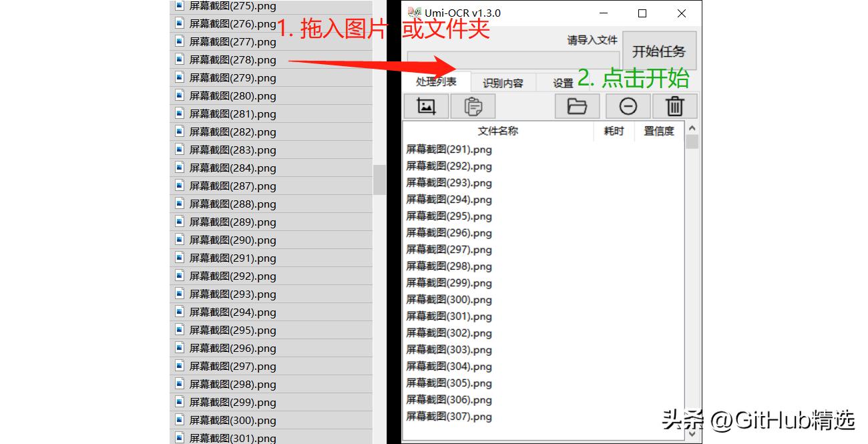The height and width of the screenshot is (444, 868).
Task: Select 屏幕截图(300).png in the OCR queue
Action: coord(449,299)
